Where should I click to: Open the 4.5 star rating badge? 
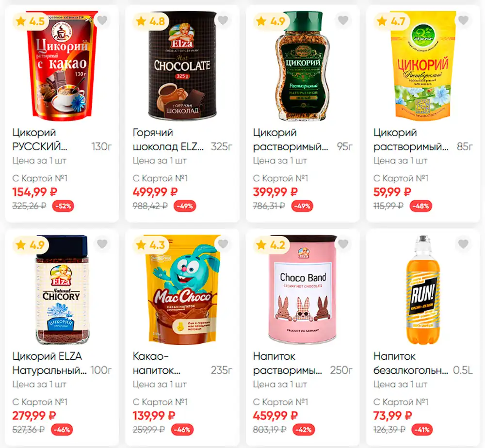point(30,21)
